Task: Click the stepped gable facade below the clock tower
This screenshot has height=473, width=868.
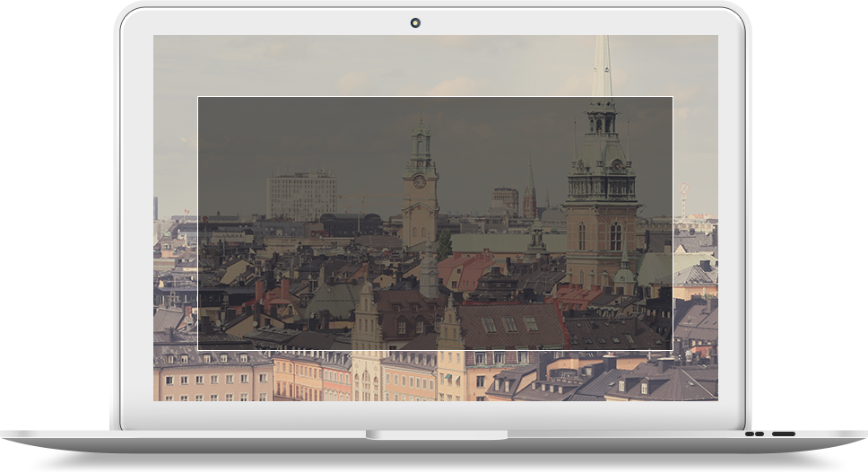Action: pyautogui.click(x=368, y=314)
